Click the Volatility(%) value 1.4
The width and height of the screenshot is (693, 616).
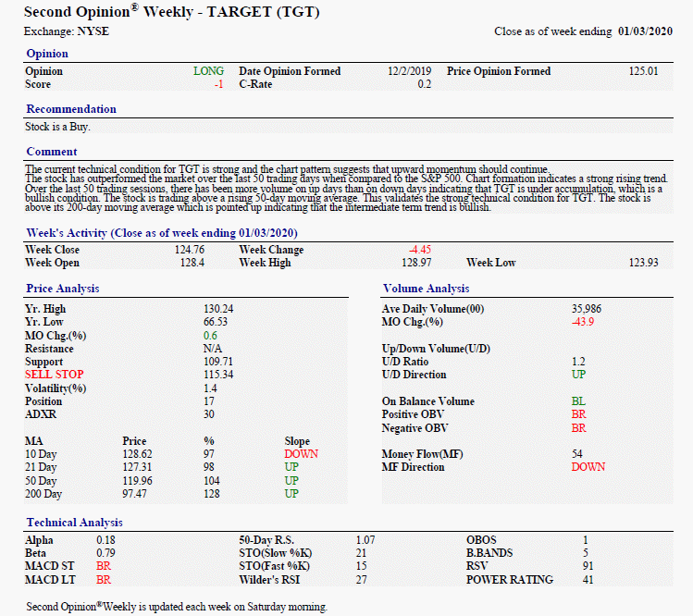click(x=210, y=388)
